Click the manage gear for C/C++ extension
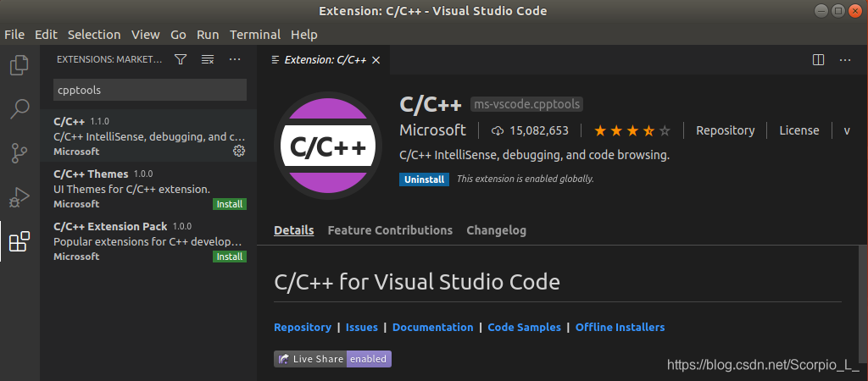 point(239,151)
